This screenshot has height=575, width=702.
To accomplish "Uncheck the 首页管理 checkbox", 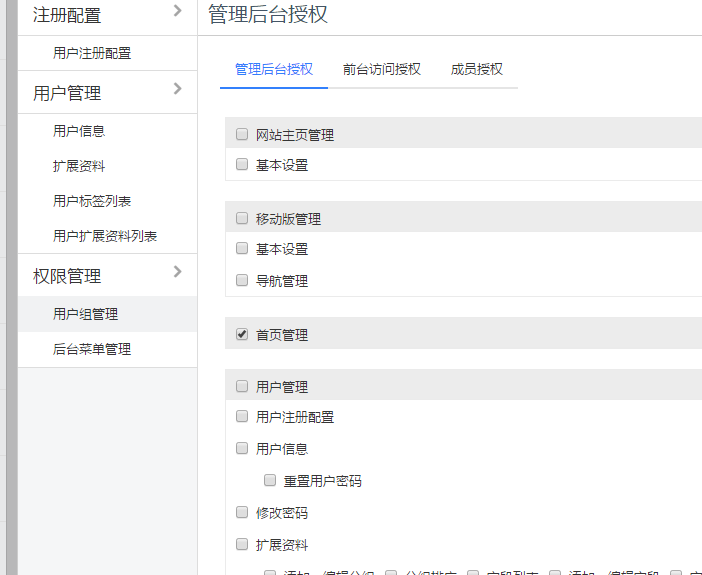I will [242, 334].
